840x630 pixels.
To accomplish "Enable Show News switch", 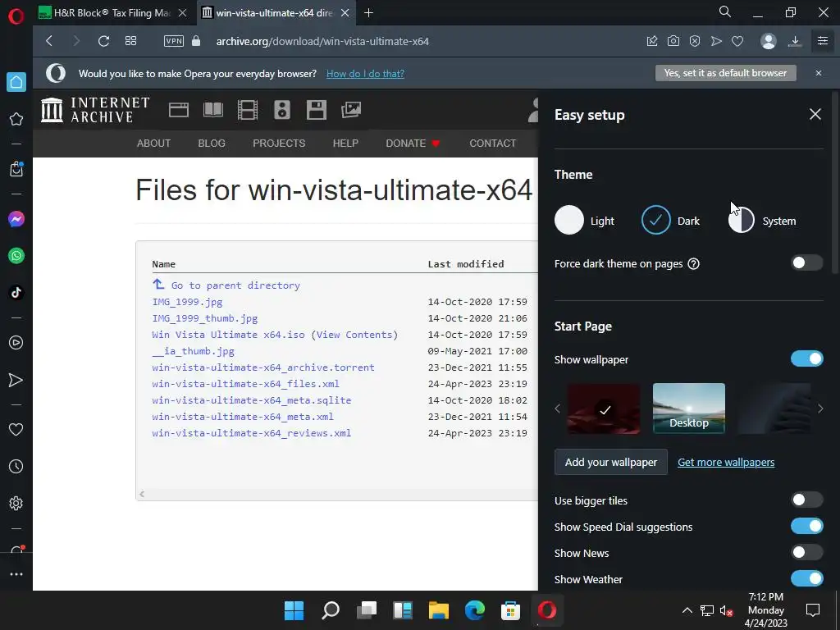I will click(806, 552).
